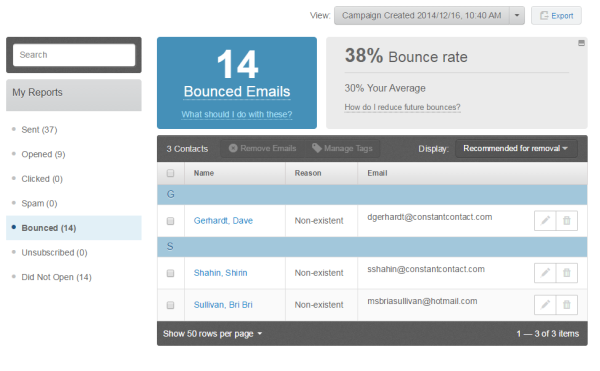Click the email dgerhardt@constantcontact.com

pos(430,217)
